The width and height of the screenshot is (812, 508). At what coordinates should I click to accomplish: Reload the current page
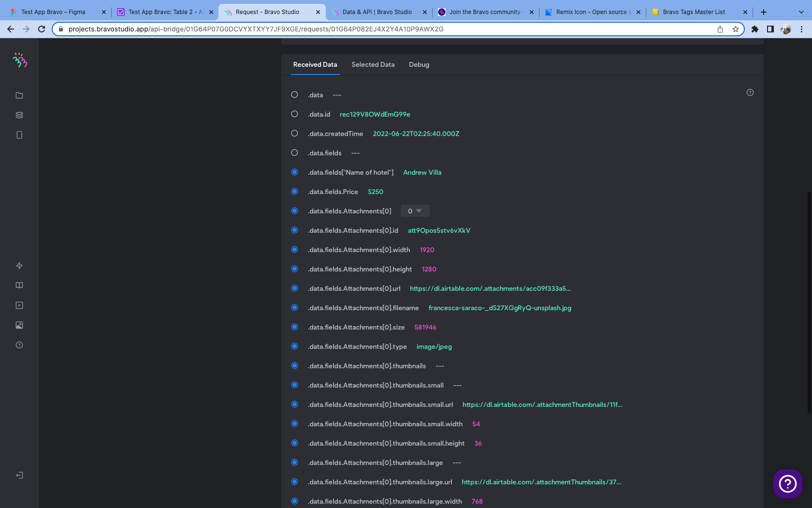point(42,29)
